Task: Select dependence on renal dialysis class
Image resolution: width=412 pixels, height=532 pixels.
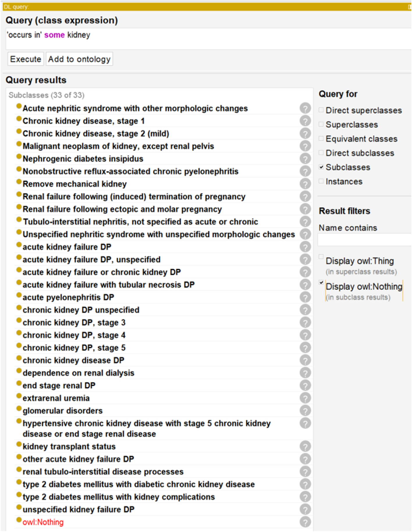Action: (x=78, y=373)
